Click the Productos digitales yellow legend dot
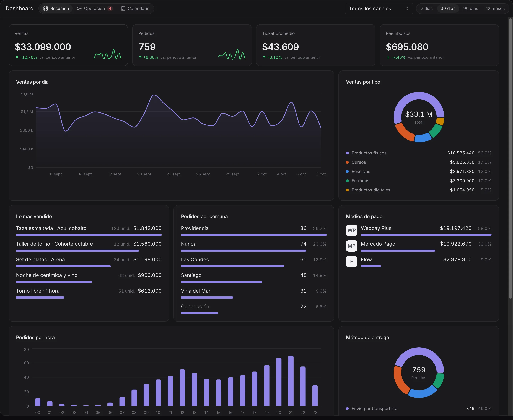This screenshot has width=513, height=420. (x=347, y=190)
